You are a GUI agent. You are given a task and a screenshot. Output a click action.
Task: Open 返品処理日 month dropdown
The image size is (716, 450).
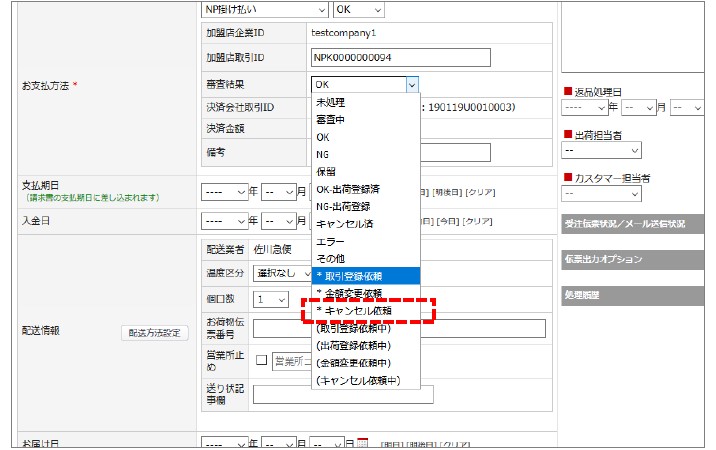point(638,108)
